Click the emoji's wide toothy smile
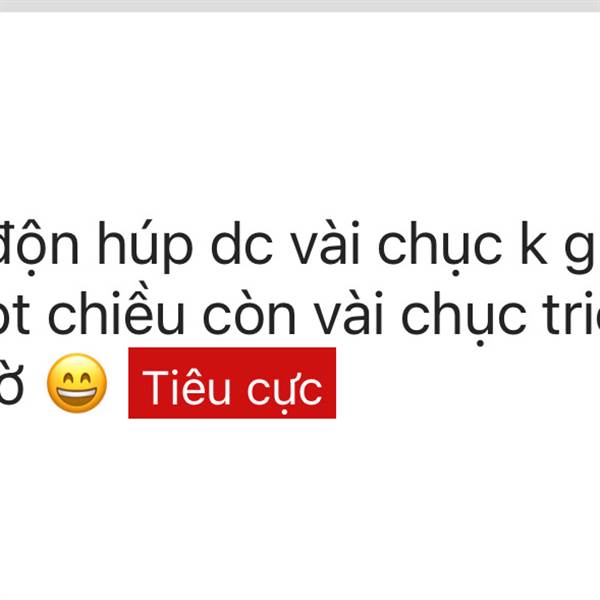The height and width of the screenshot is (600, 600). 77,395
